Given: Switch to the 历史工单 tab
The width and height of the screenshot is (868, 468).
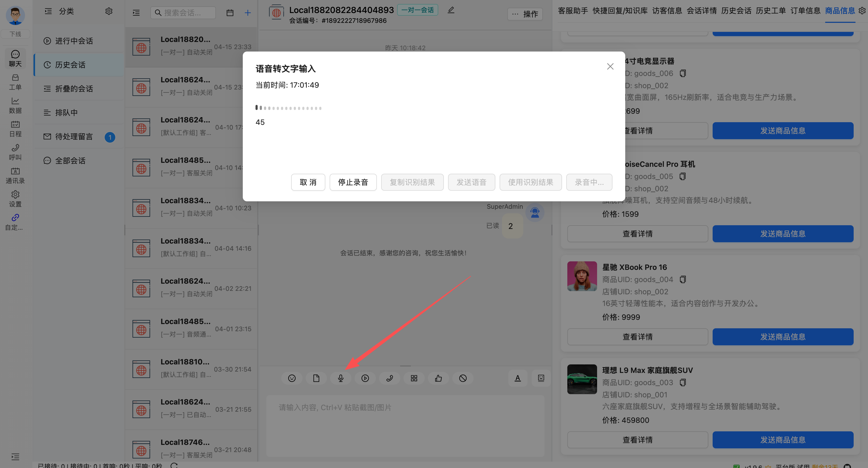Looking at the screenshot, I should click(x=771, y=11).
